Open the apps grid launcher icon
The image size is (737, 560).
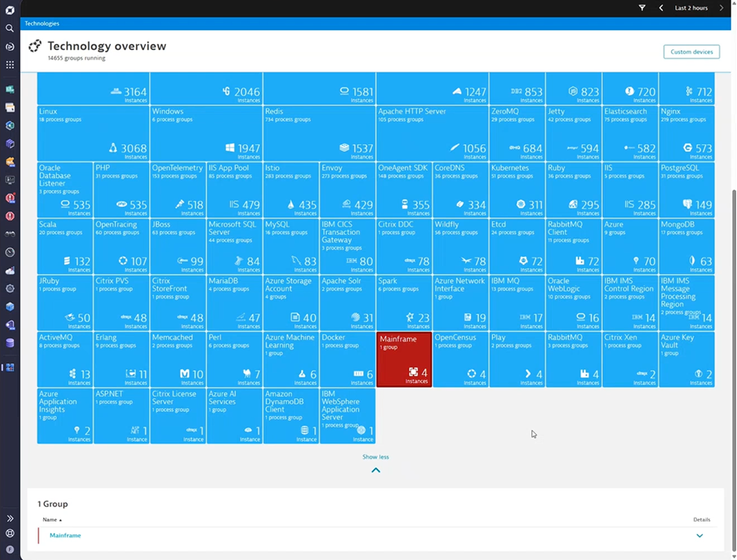(10, 65)
